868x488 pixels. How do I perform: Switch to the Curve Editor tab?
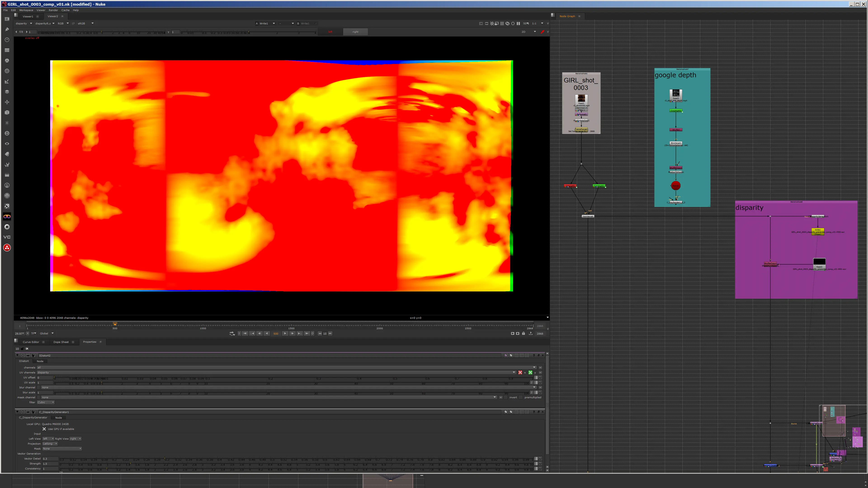pos(31,342)
